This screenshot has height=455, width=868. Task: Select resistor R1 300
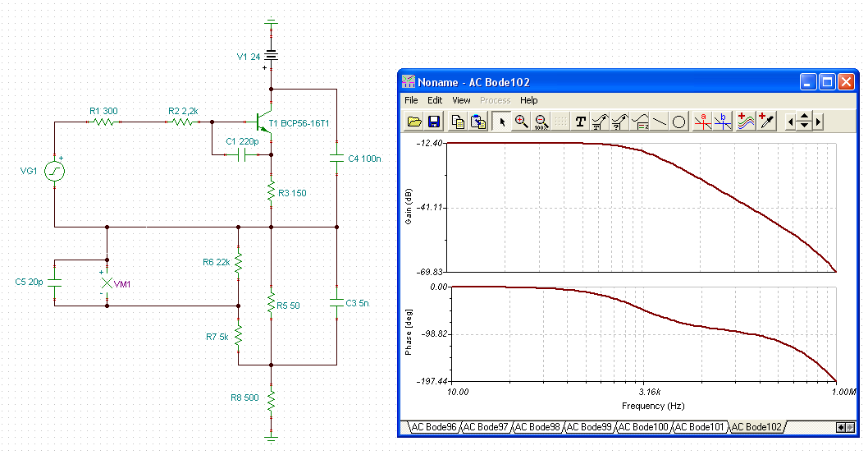pos(103,122)
